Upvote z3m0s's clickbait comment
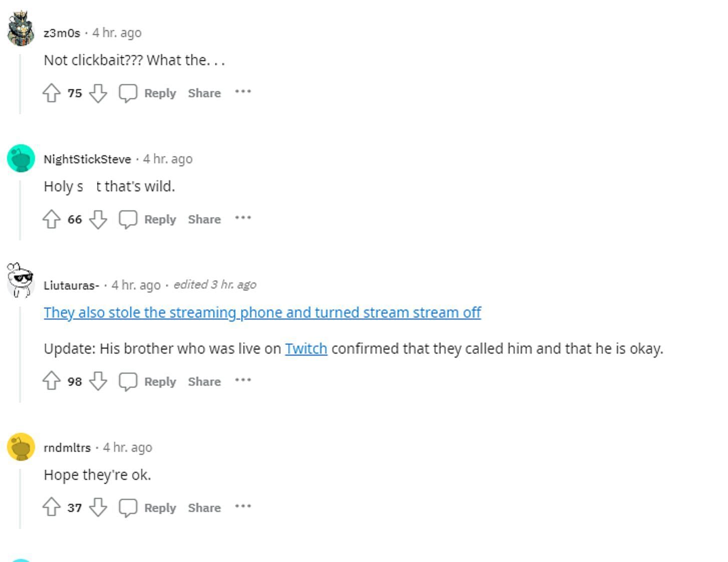This screenshot has height=562, width=728. [x=52, y=93]
